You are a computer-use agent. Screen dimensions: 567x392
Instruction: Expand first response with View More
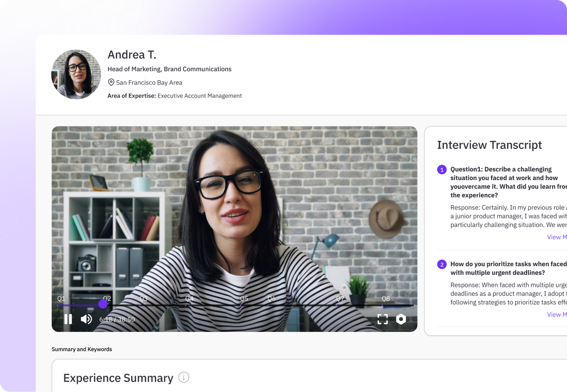coord(556,237)
